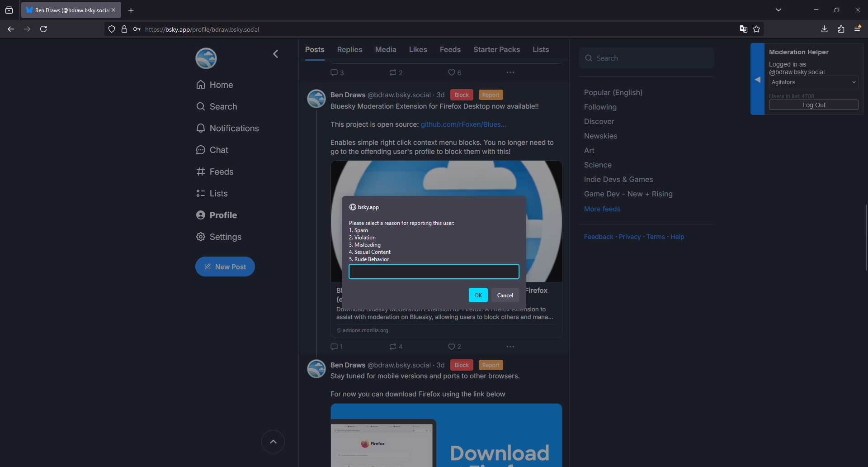Open the Terms footer link
The image size is (868, 467).
656,237
